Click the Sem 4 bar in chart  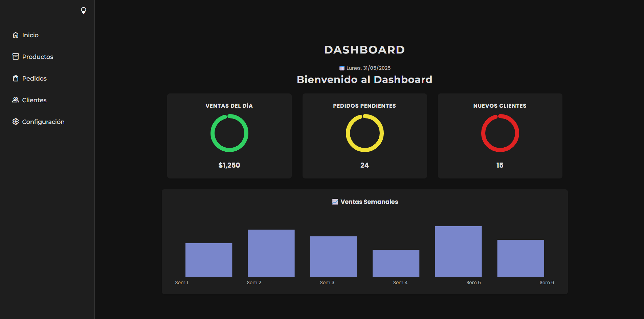[x=396, y=263]
